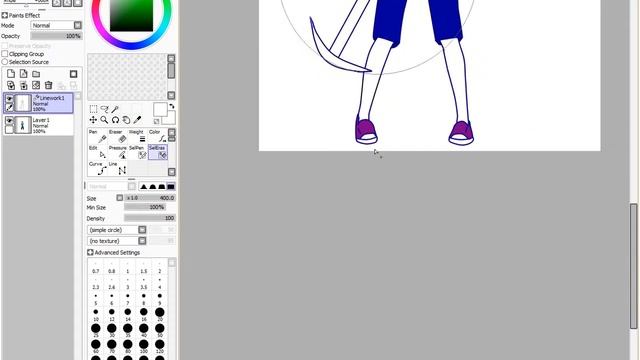Select the lasso selection tool
The image size is (640, 360).
pos(104,109)
